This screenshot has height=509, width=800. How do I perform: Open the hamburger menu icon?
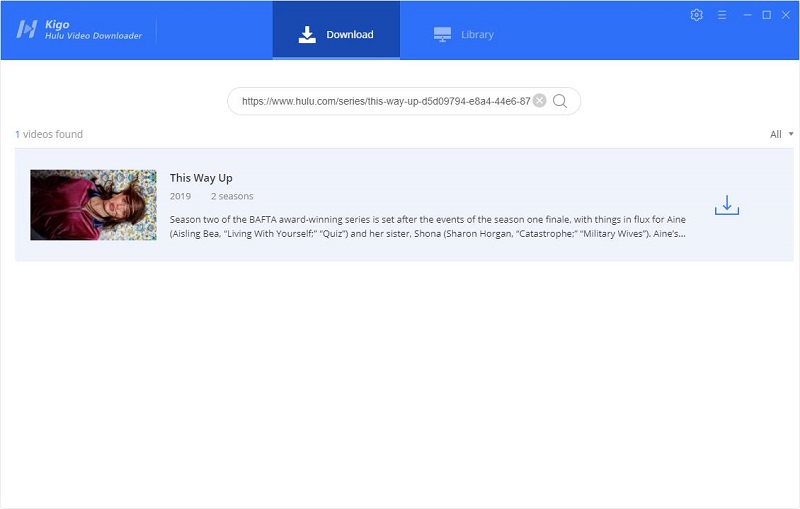(x=722, y=15)
